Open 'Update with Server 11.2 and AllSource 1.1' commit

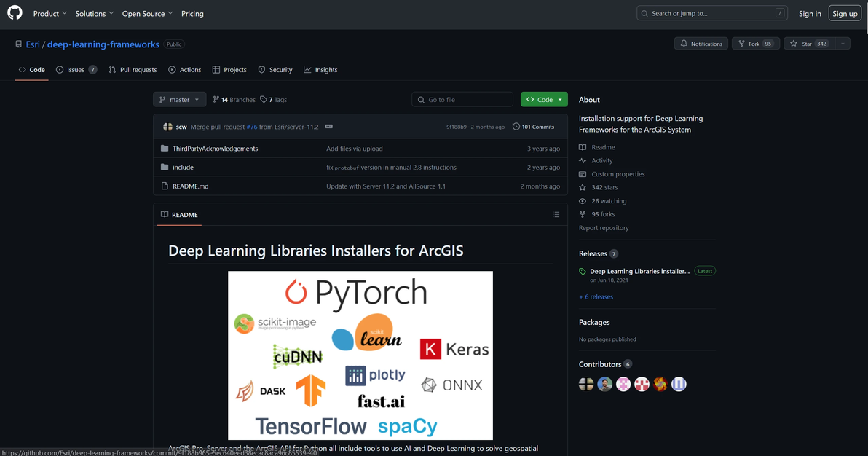click(x=386, y=186)
